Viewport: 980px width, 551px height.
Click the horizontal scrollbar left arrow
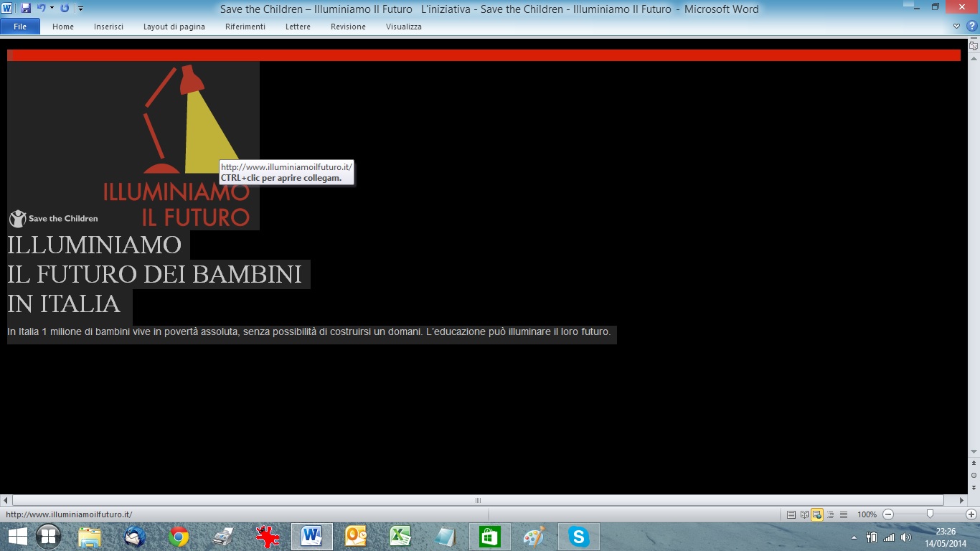[6, 500]
